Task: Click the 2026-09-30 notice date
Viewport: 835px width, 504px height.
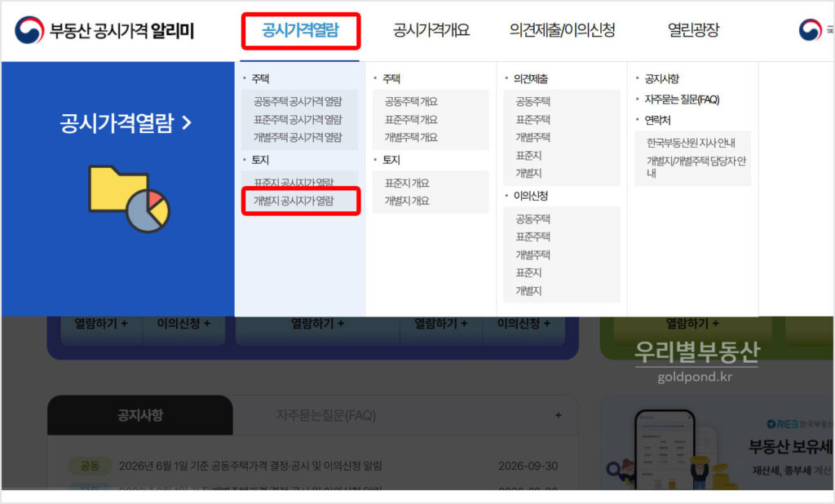Action: point(528,466)
